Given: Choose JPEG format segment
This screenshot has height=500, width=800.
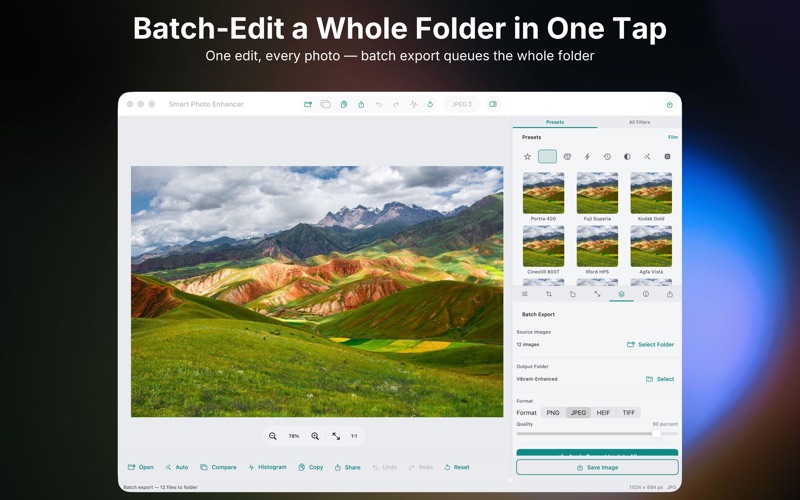Looking at the screenshot, I should (578, 413).
